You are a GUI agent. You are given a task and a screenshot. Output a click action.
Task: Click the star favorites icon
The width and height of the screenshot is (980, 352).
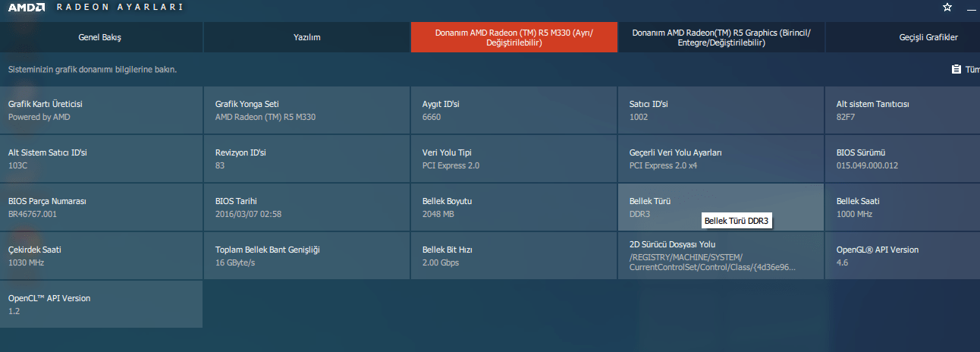947,7
